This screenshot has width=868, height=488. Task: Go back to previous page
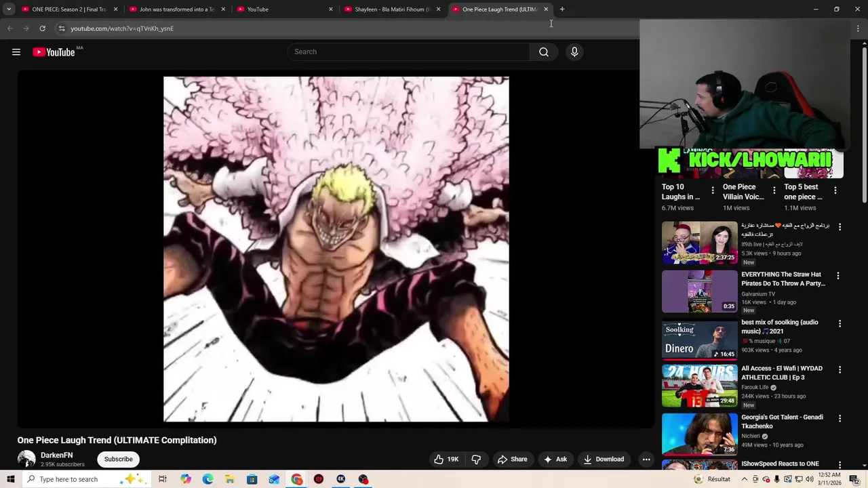click(x=9, y=28)
